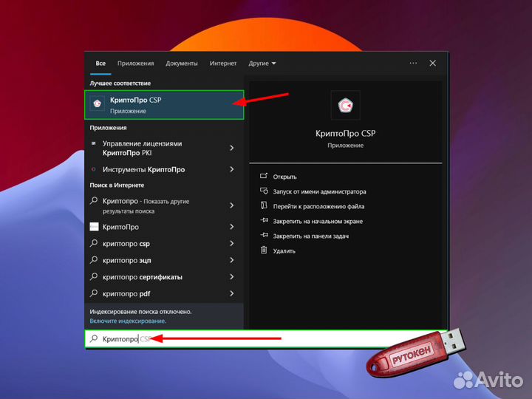532x399 pixels.
Task: Select the КриптоПро web result
Action: (164, 227)
